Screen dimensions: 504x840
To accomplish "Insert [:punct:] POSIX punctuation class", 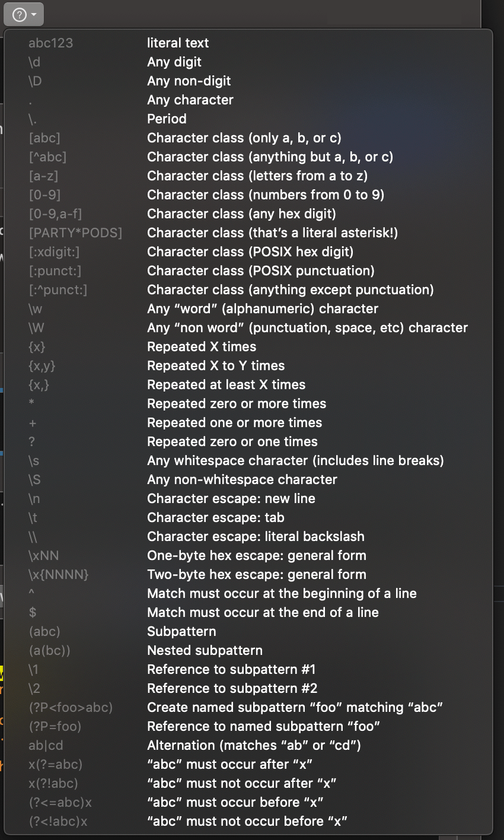I will (260, 271).
